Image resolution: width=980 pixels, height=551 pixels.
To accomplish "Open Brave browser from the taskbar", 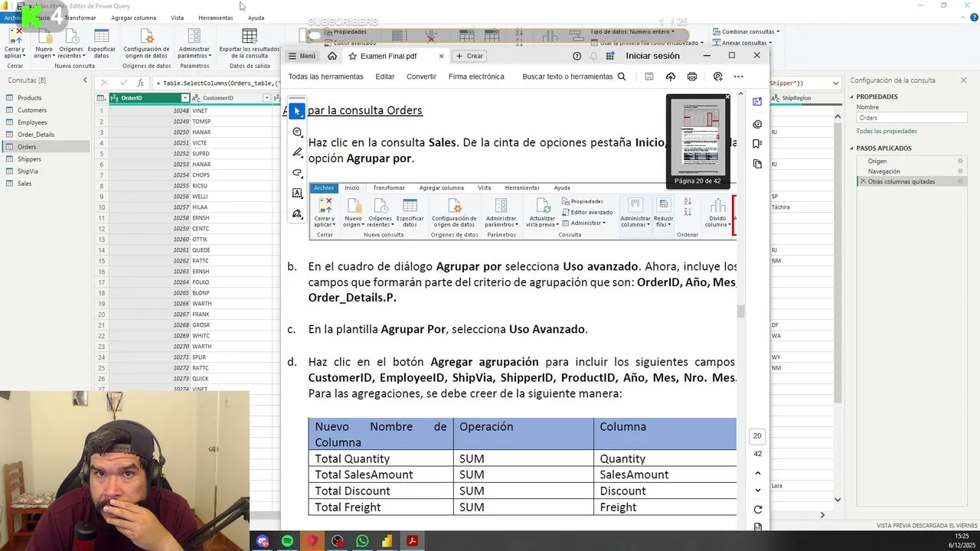I will tap(312, 541).
